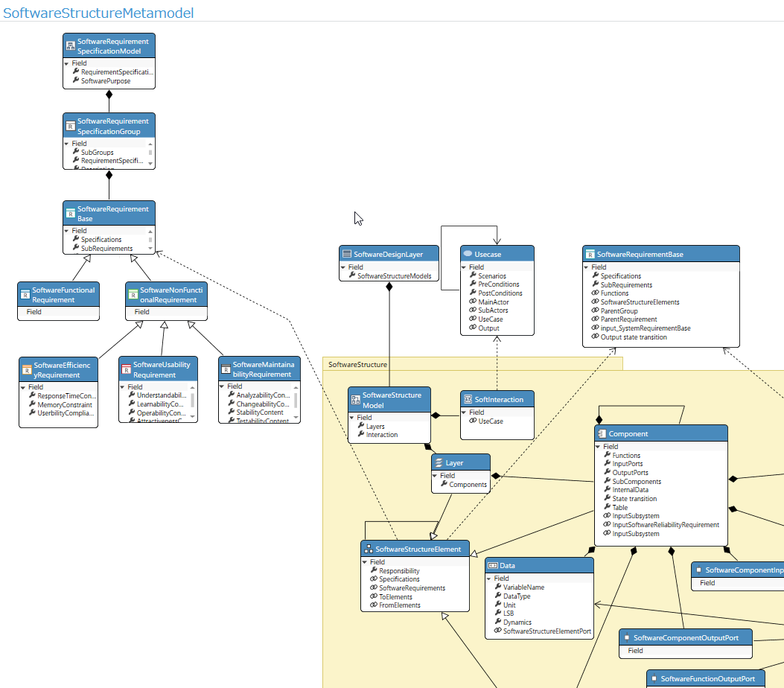Viewport: 784px width, 688px height.
Task: Click the Component header icon
Action: pyautogui.click(x=602, y=433)
